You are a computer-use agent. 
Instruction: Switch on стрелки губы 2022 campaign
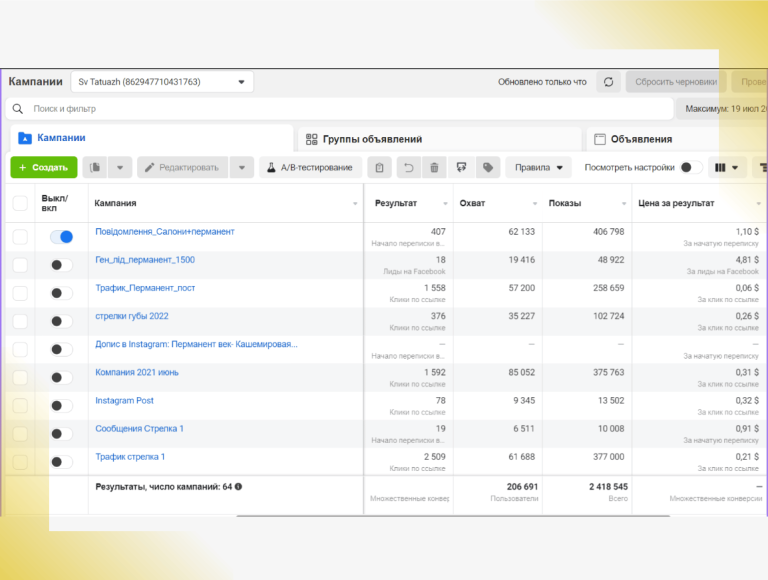pos(62,321)
